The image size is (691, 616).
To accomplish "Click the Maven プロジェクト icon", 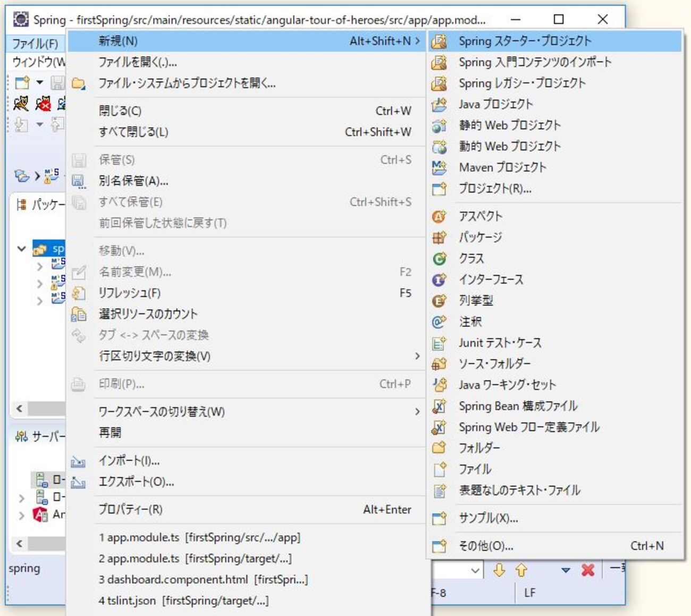I will coord(439,167).
